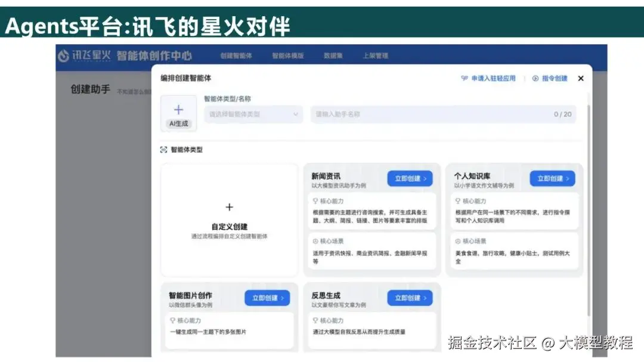Open the 创建智能体 nav tab
Image resolution: width=644 pixels, height=362 pixels.
[x=236, y=55]
